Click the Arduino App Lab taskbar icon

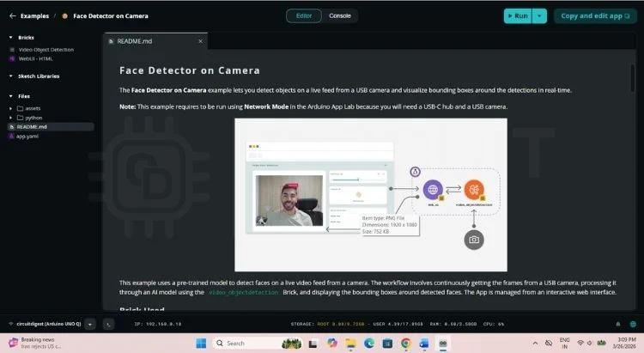click(x=443, y=344)
